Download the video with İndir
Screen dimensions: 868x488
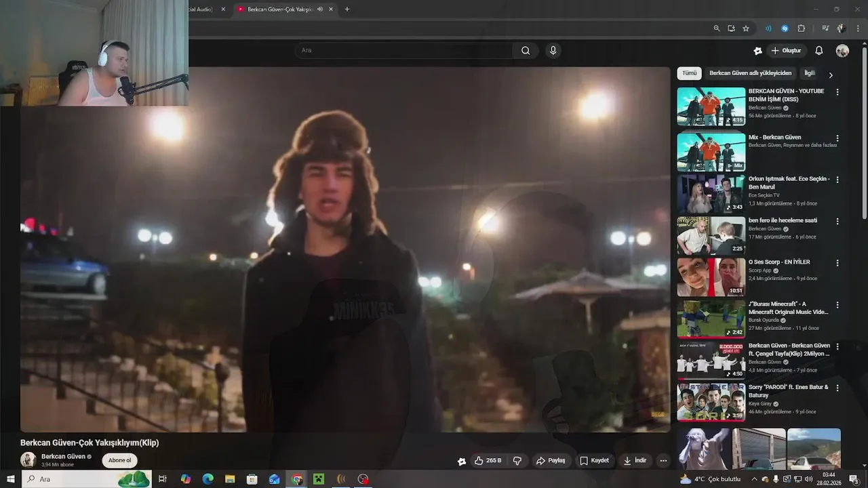click(635, 460)
